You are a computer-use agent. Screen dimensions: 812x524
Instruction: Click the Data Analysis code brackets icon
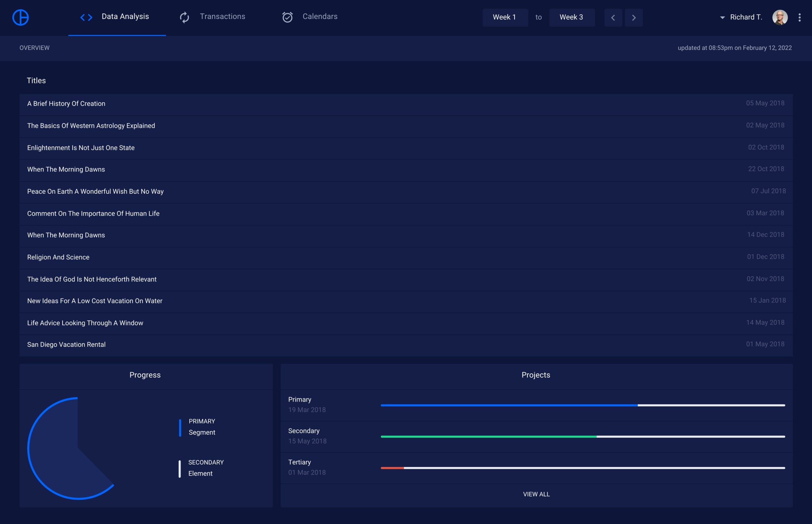(x=86, y=17)
